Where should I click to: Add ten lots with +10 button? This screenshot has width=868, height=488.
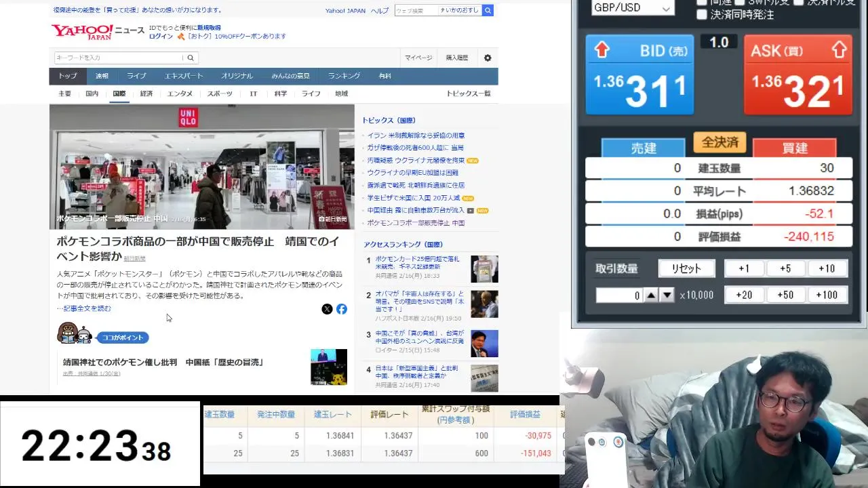(x=827, y=268)
